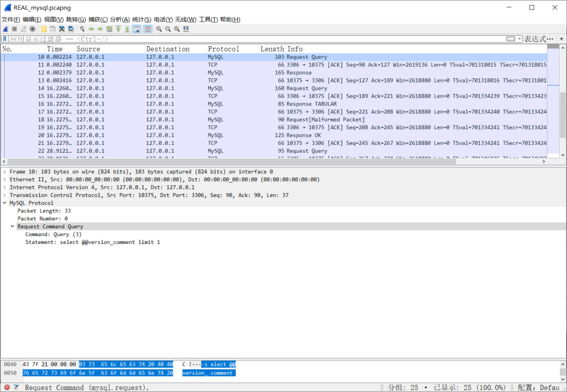Open the 跳转(G) menu
Image resolution: width=567 pixels, height=392 pixels.
click(x=76, y=19)
